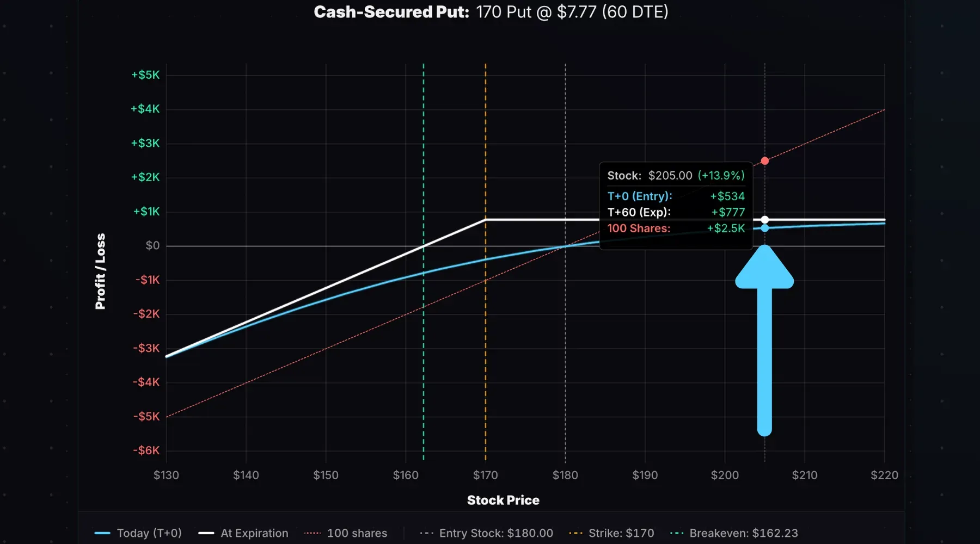Viewport: 980px width, 544px height.
Task: Expand the tooltip showing Stock $205.00
Action: [675, 176]
